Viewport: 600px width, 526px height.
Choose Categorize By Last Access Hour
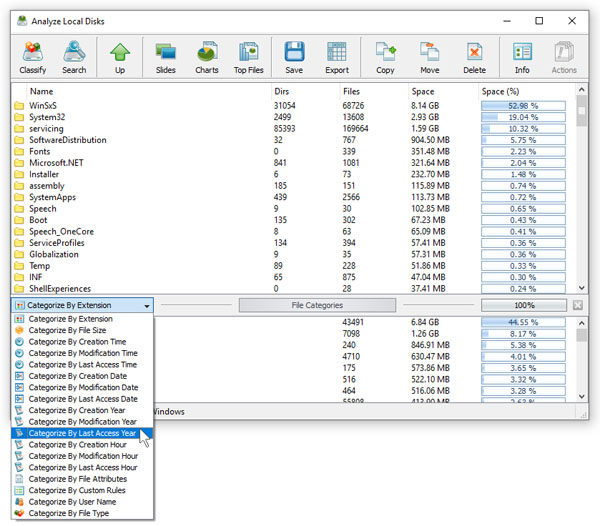pos(82,467)
